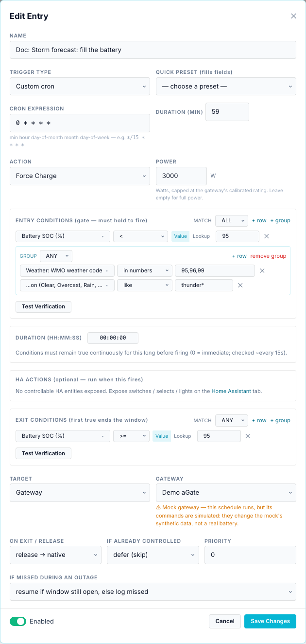Open the Action dropdown showing Force Charge
The height and width of the screenshot is (644, 306).
coord(80,176)
